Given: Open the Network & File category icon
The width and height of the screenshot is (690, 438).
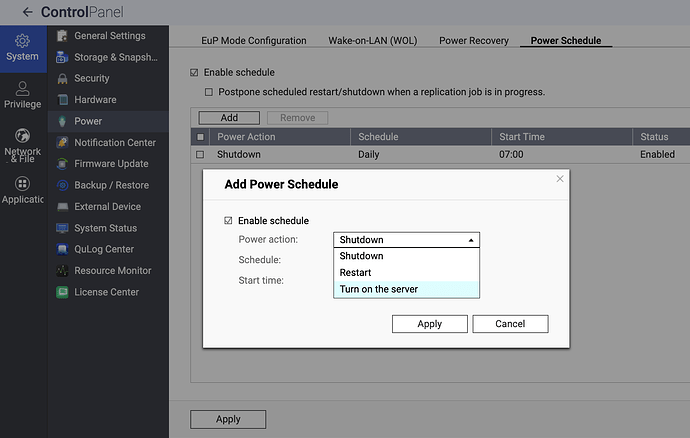Looking at the screenshot, I should click(22, 135).
